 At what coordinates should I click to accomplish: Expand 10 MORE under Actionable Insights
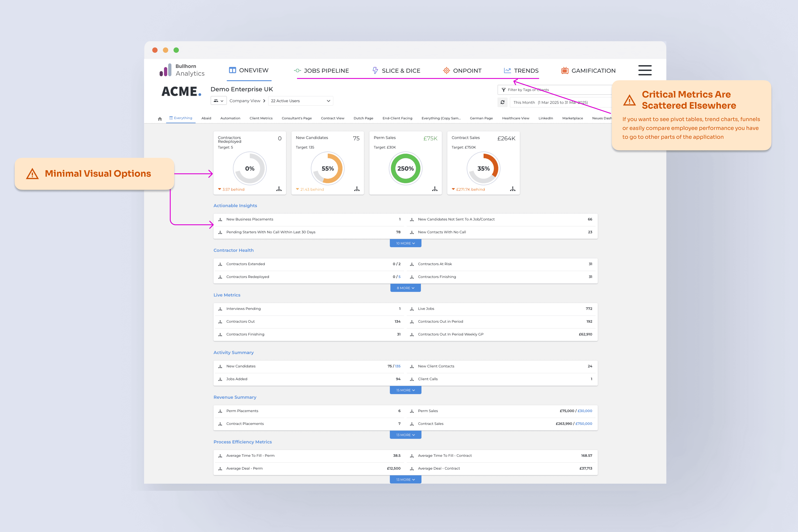[x=406, y=243]
